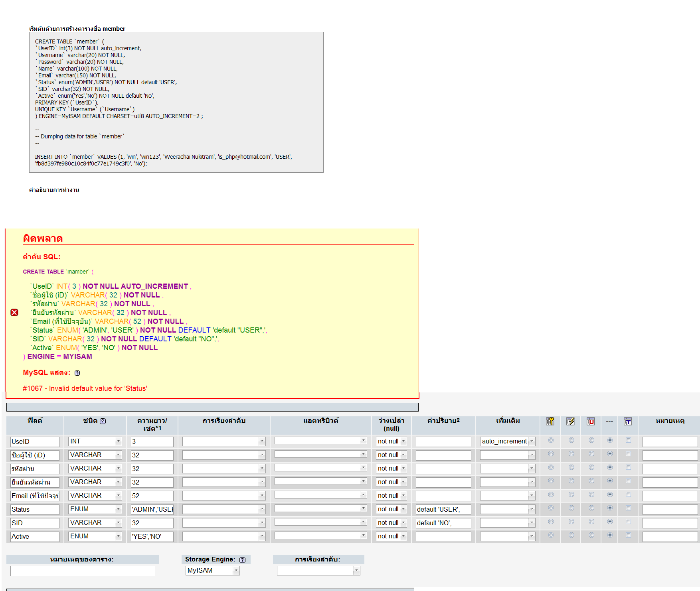Click the length field containing 52
The height and width of the screenshot is (591, 700).
[x=152, y=496]
